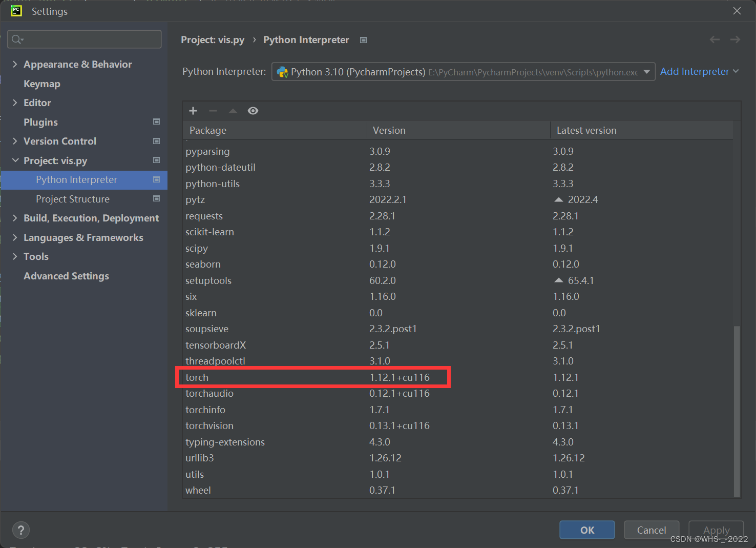Click the Project: vis.py breadcrumb
This screenshot has width=756, height=548.
(213, 40)
